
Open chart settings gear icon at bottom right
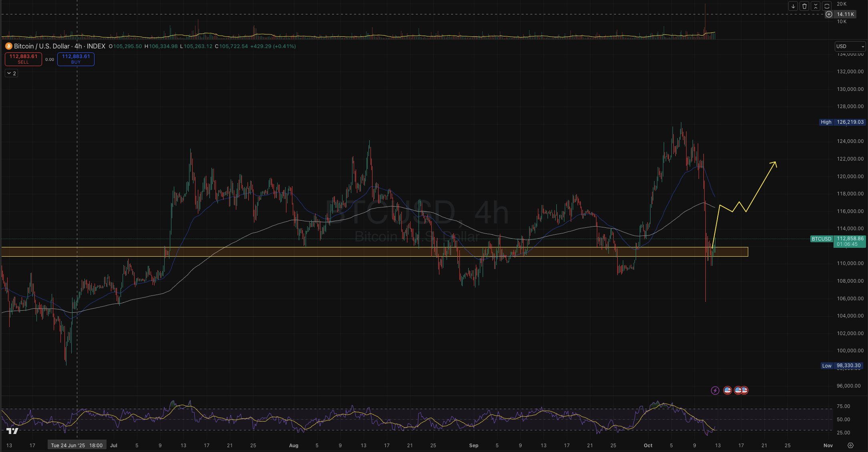pos(851,445)
